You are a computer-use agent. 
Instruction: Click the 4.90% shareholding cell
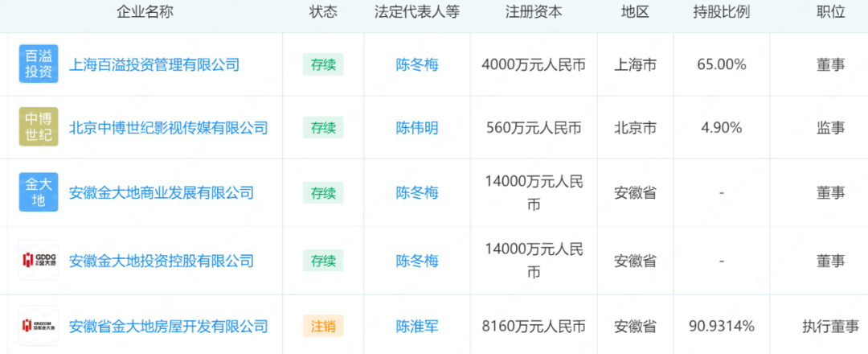(x=721, y=128)
